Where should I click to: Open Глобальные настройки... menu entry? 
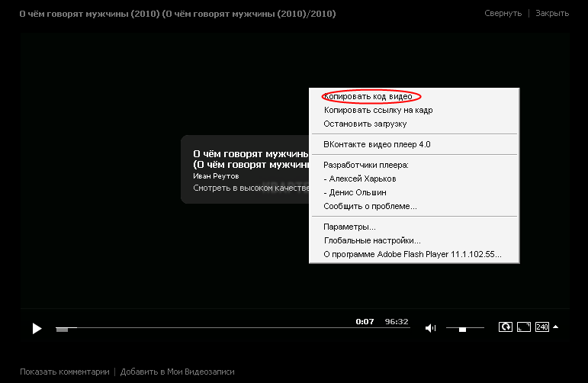pyautogui.click(x=414, y=240)
